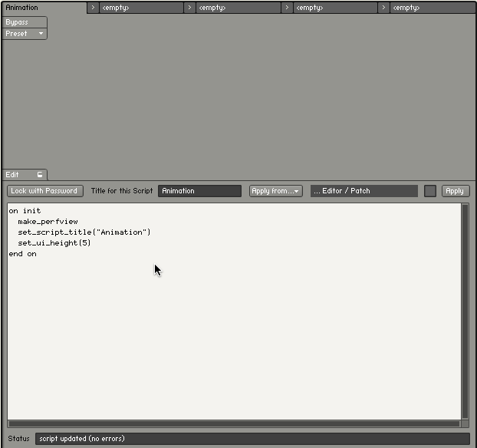Open the fourth <empty> script slot tab
Screen dimensions: 477x448
[335, 8]
